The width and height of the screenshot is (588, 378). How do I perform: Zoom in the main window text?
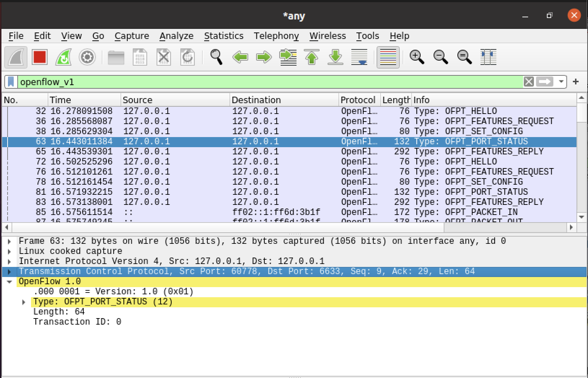(417, 57)
